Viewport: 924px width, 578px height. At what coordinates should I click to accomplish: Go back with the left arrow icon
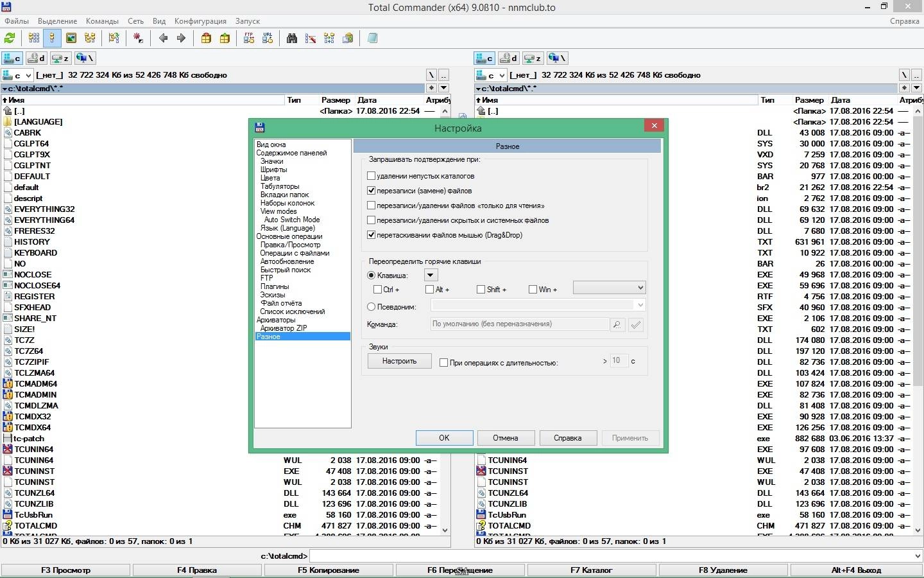163,39
